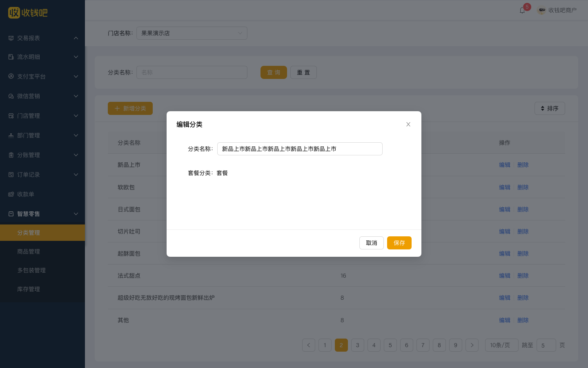This screenshot has height=368, width=588.
Task: Click 删除 for the 其他 row
Action: (x=523, y=320)
